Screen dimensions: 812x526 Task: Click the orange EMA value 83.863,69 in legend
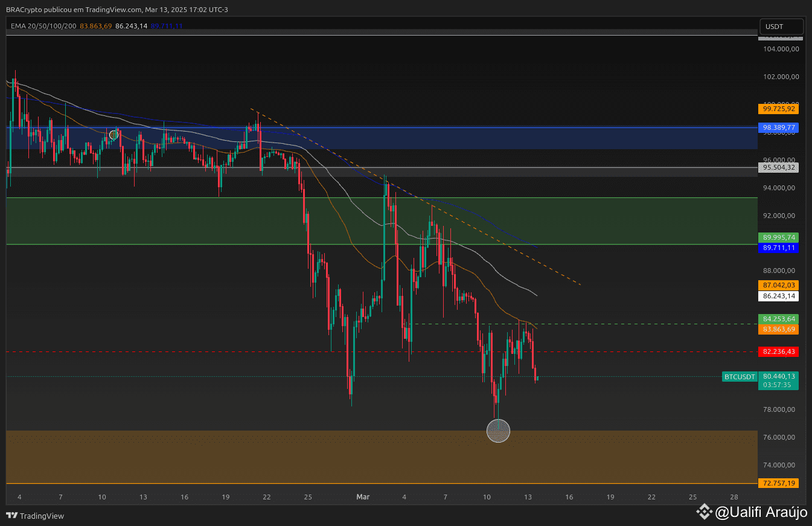(95, 26)
